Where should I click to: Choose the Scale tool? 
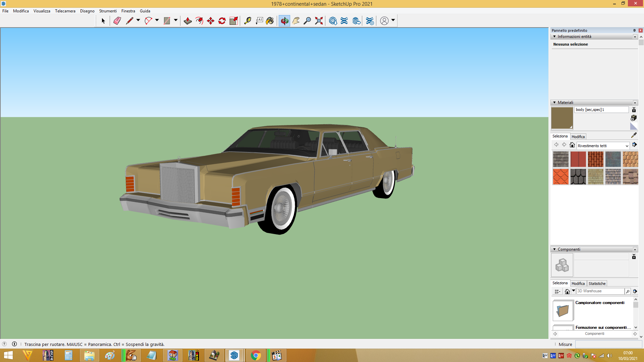(x=234, y=21)
